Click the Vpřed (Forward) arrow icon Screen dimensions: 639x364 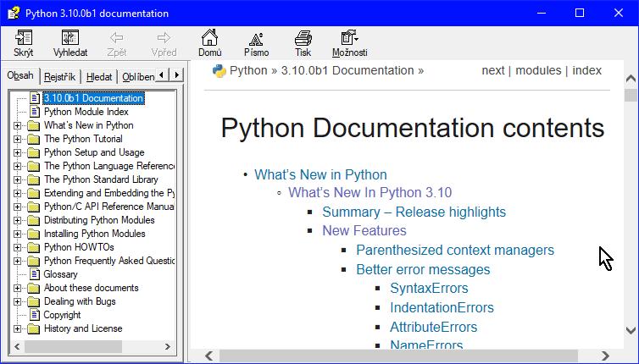pos(164,38)
